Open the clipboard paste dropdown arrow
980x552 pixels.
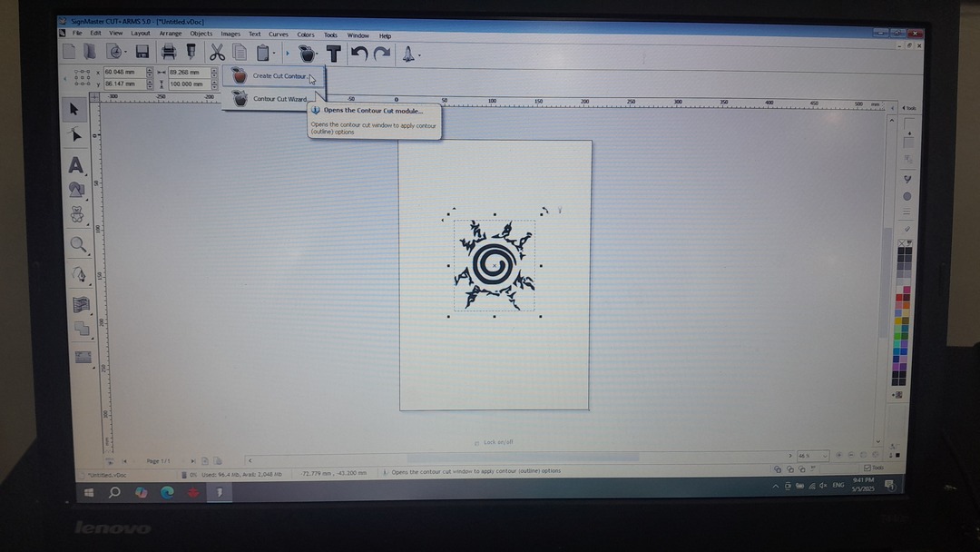tap(274, 54)
